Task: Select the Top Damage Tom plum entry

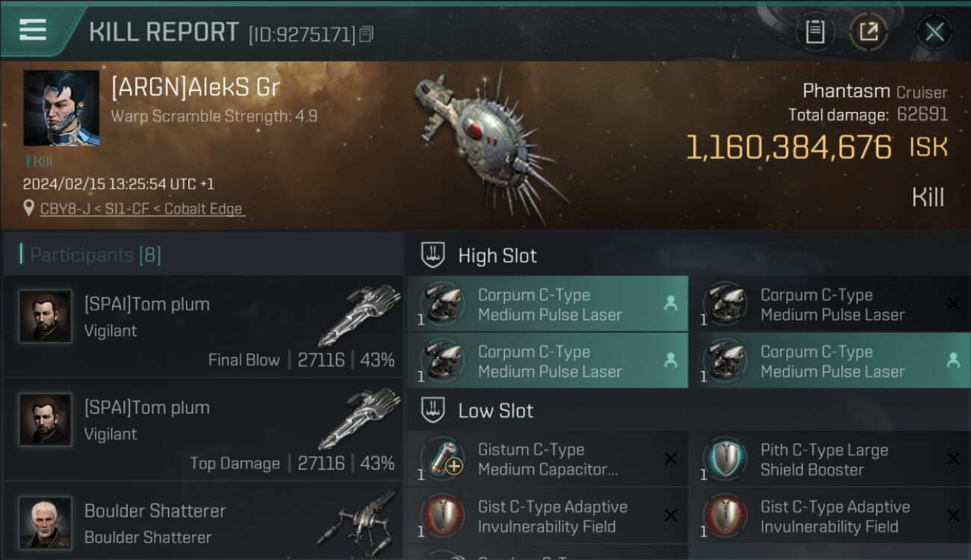Action: (203, 431)
